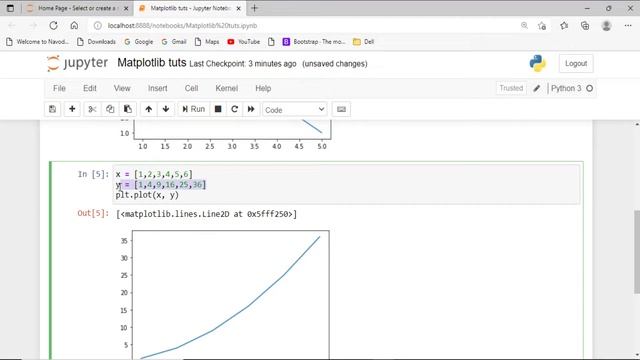Open the Help menu
This screenshot has width=640, height=360.
[263, 89]
